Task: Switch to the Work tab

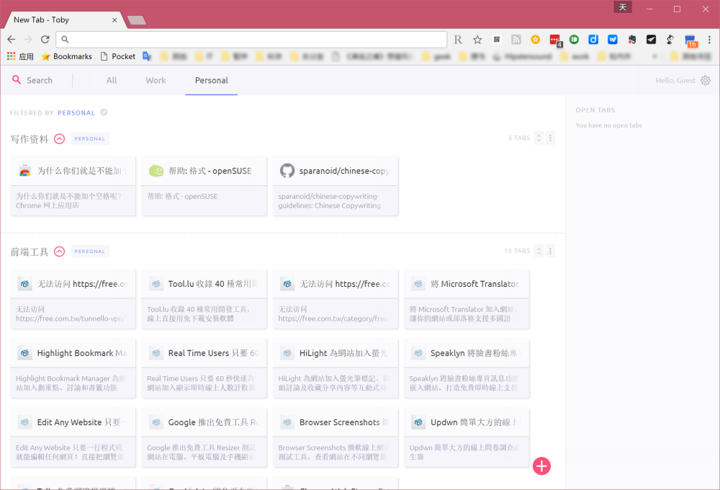Action: 156,80
